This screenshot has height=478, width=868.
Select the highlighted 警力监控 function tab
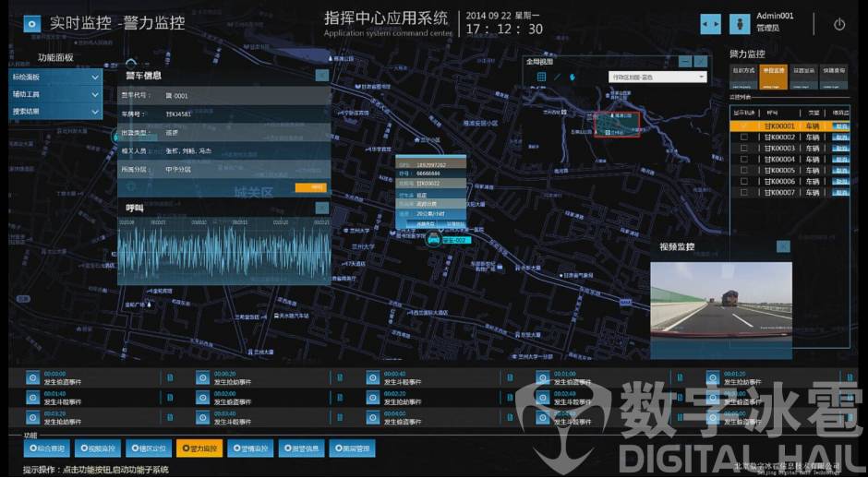tap(199, 448)
